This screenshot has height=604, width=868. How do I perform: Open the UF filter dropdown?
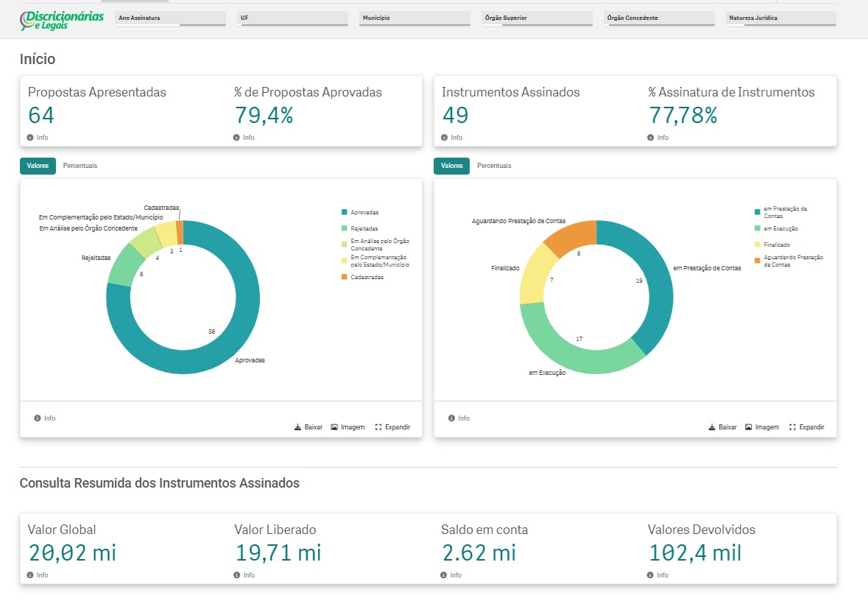coord(292,18)
